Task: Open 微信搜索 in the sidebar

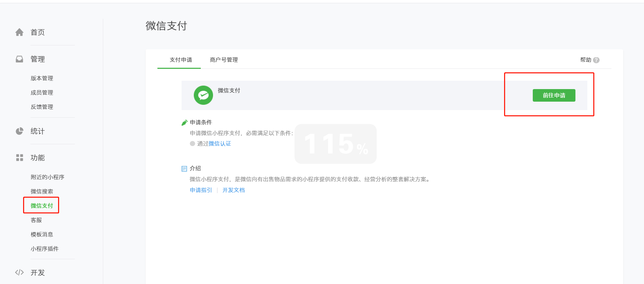Action: (x=42, y=191)
